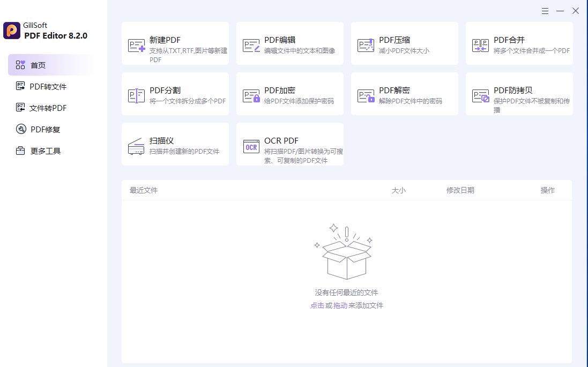Image resolution: width=588 pixels, height=367 pixels.
Task: Launch the PDF合并 merge icon
Action: pyautogui.click(x=481, y=46)
